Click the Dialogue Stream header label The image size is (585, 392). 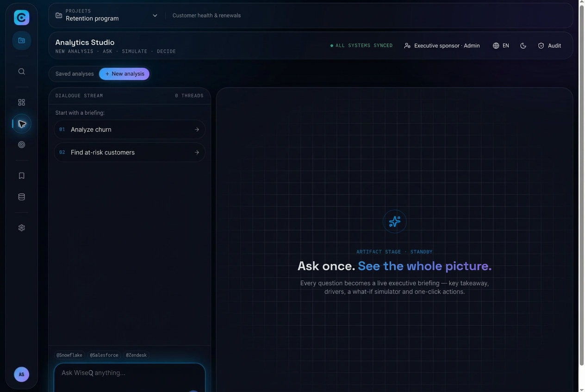79,96
